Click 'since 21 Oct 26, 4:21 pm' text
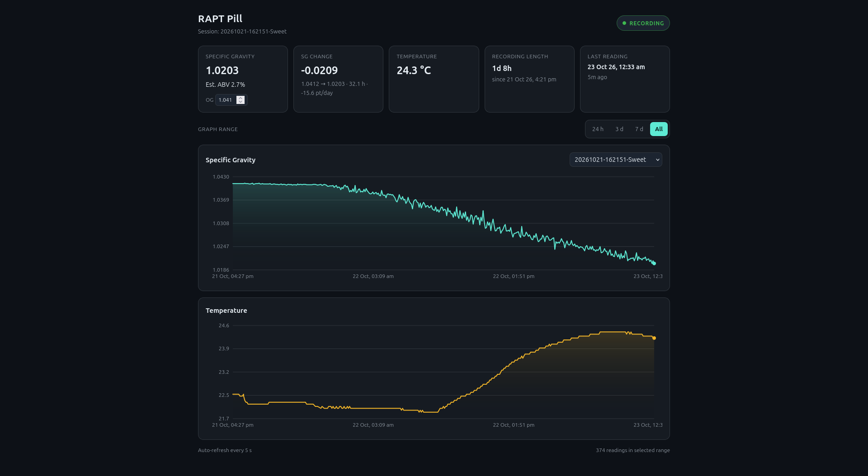 (x=524, y=80)
